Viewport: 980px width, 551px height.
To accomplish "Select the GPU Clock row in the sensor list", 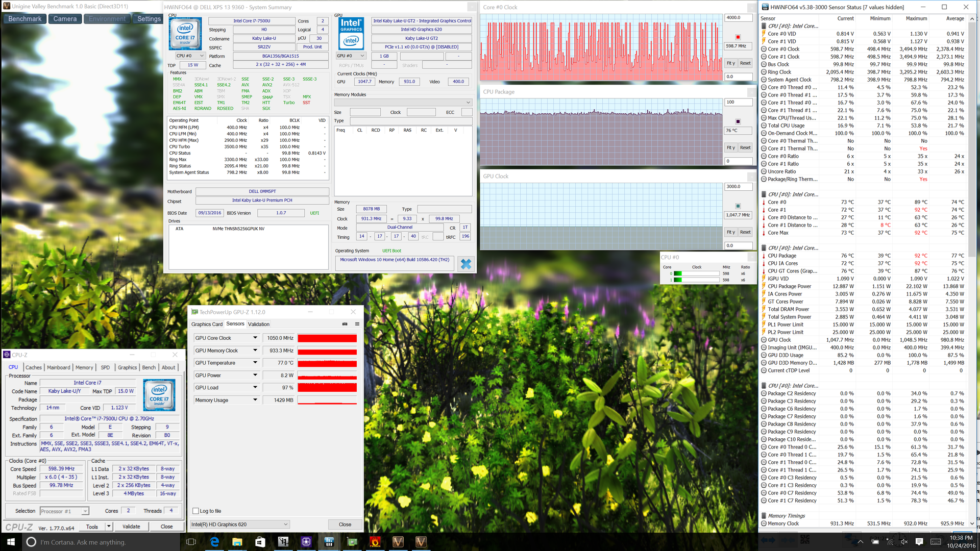I will click(863, 340).
